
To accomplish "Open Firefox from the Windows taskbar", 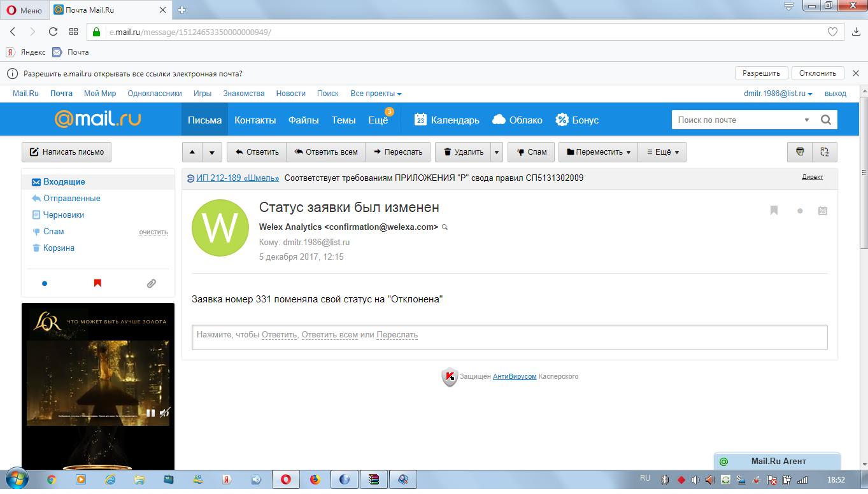I will point(315,479).
